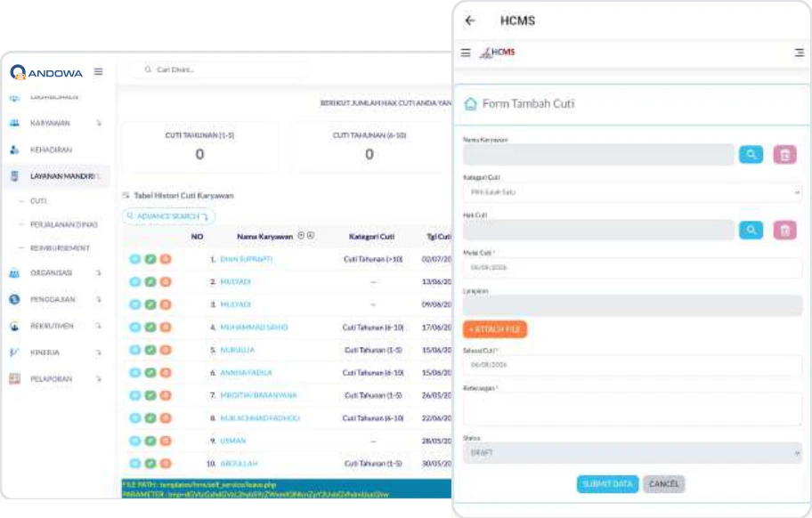Screen dimensions: 812x518
Task: Click the Keterangan text area
Action: tap(632, 409)
